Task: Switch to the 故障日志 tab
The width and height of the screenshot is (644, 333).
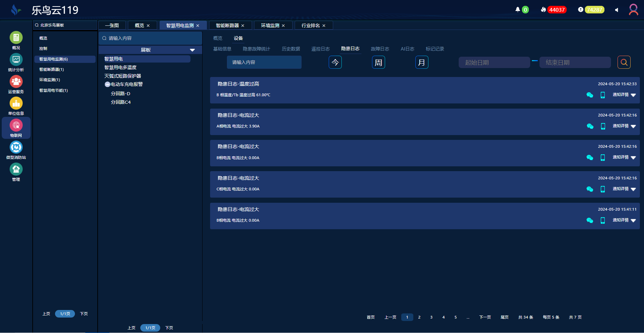Action: pyautogui.click(x=380, y=49)
